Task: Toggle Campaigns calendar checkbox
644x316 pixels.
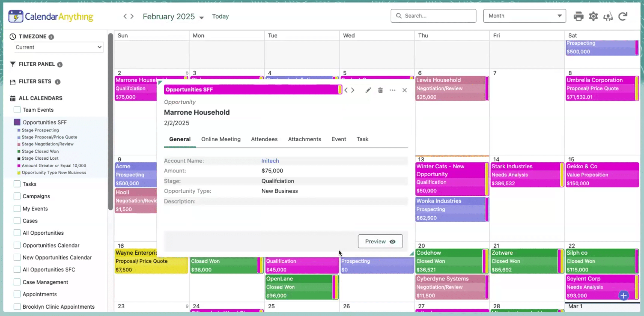Action: (x=17, y=196)
